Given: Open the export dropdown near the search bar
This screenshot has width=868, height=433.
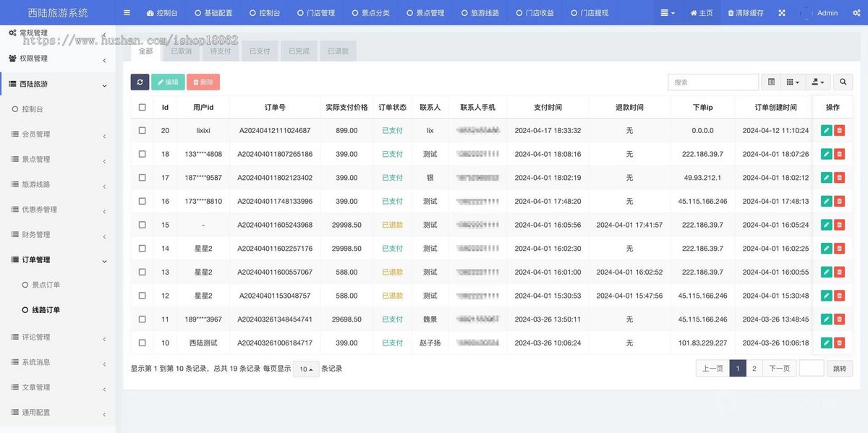Looking at the screenshot, I should [x=817, y=82].
